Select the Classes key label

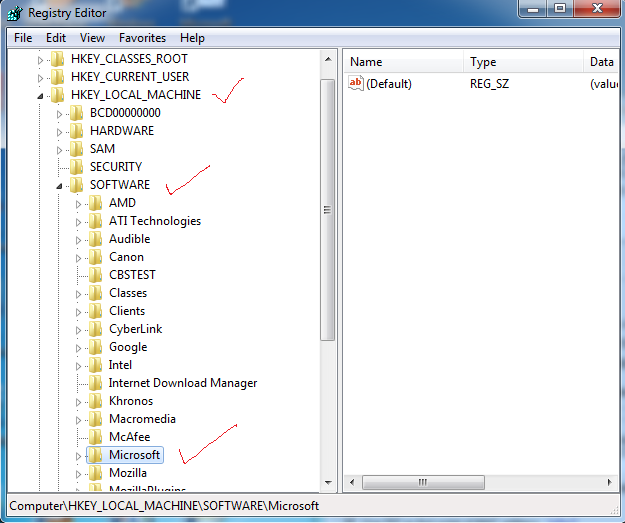click(128, 293)
